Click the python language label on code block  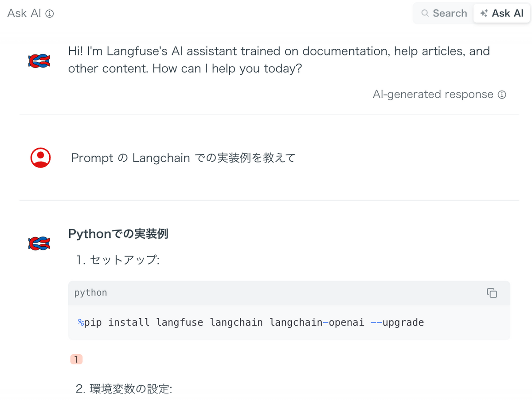click(90, 293)
